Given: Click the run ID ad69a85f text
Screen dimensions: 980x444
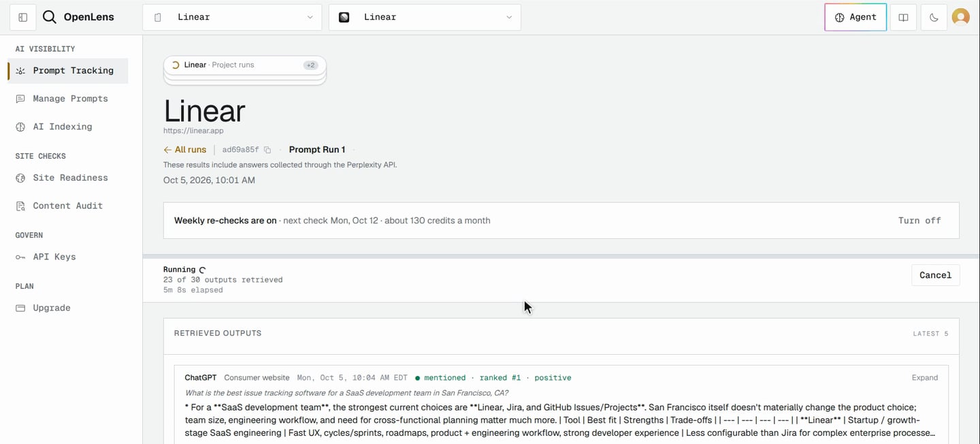Looking at the screenshot, I should (240, 150).
